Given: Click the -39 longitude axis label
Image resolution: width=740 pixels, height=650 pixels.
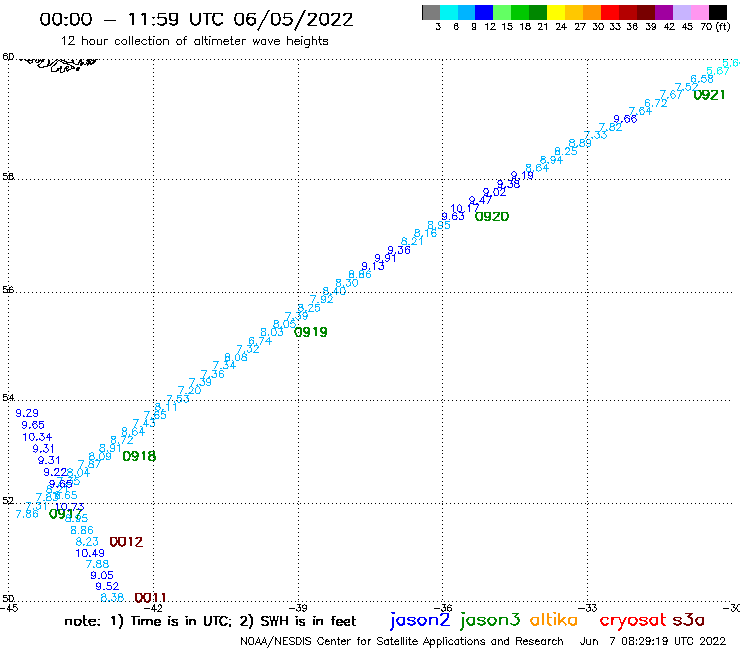Looking at the screenshot, I should [x=298, y=608].
